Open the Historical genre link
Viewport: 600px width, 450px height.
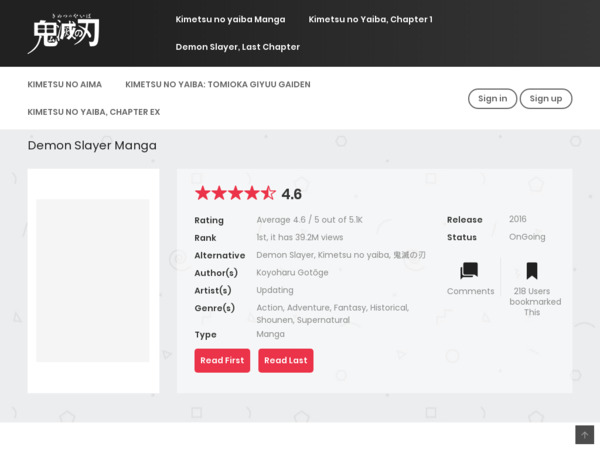click(x=389, y=308)
